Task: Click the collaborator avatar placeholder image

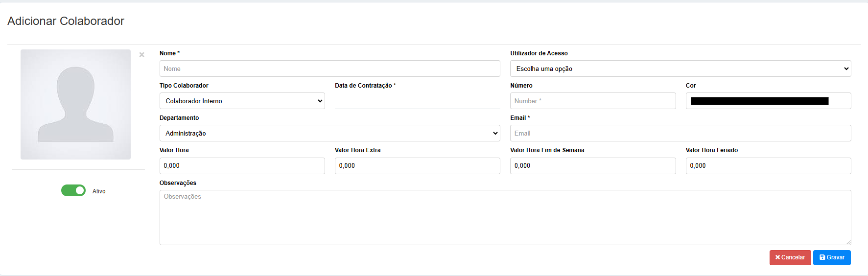Action: tap(75, 104)
